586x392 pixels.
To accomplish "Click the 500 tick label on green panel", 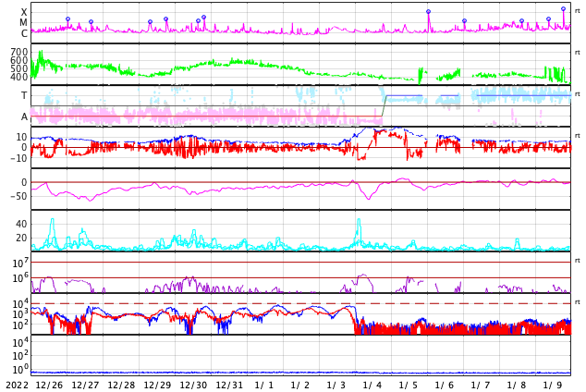I will point(19,68).
